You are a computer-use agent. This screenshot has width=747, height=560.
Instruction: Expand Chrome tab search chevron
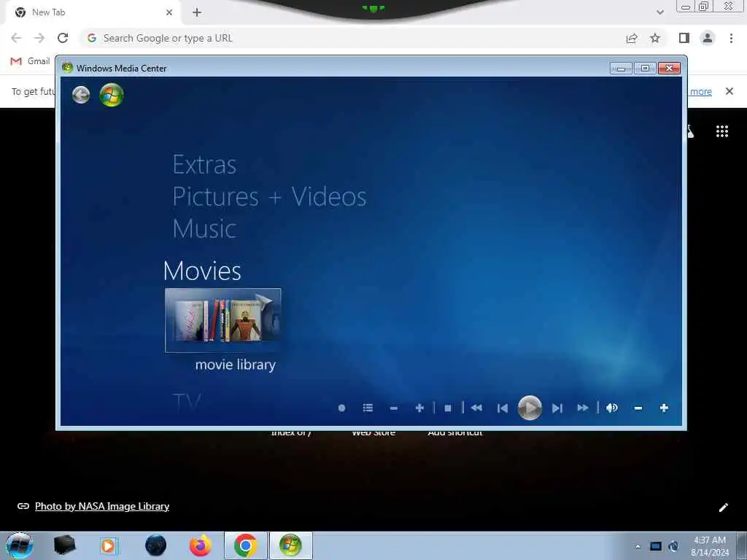coord(659,12)
